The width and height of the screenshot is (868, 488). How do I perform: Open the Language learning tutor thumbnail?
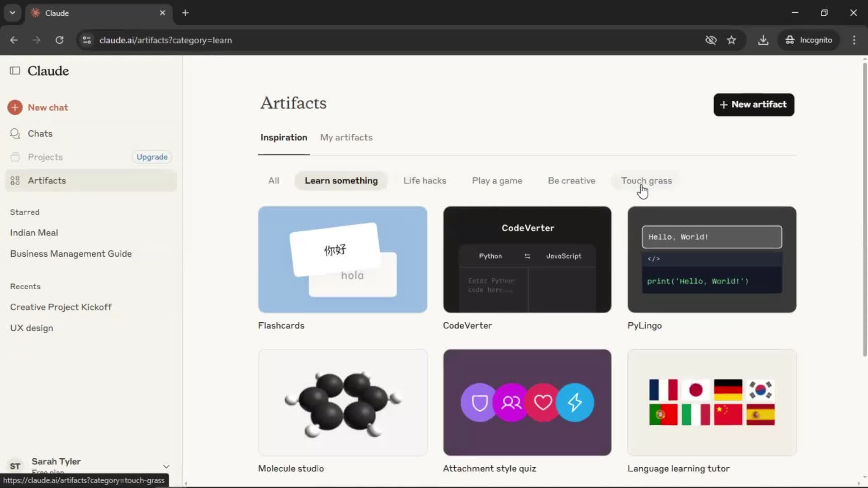pyautogui.click(x=712, y=403)
